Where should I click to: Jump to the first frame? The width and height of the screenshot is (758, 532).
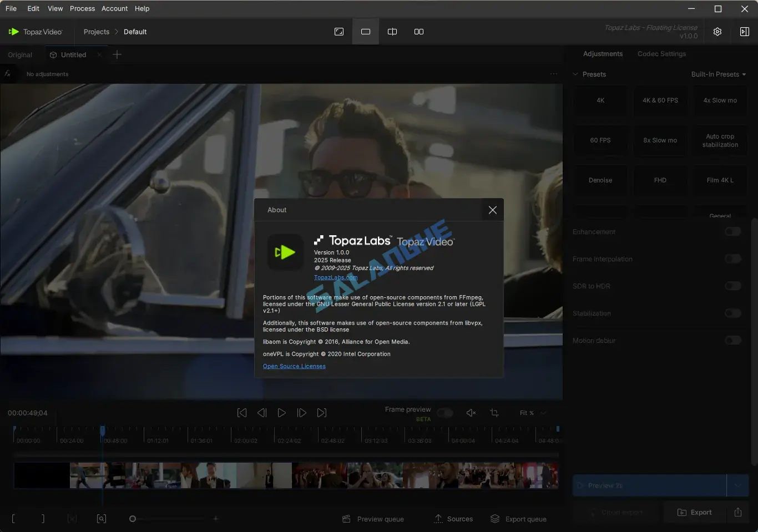coord(242,413)
